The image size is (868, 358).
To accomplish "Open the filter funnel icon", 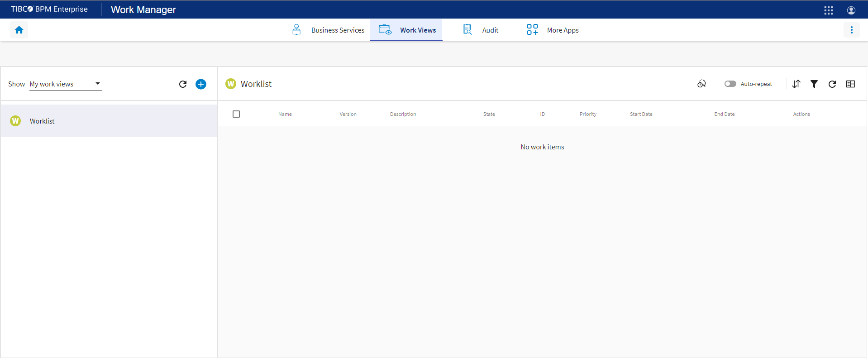I will point(814,84).
